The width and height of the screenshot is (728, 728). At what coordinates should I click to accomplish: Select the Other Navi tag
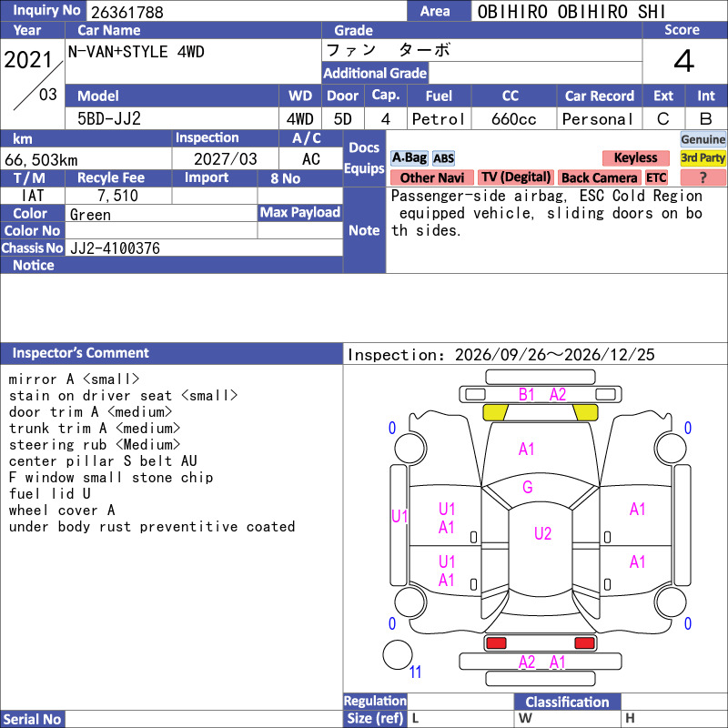(431, 177)
